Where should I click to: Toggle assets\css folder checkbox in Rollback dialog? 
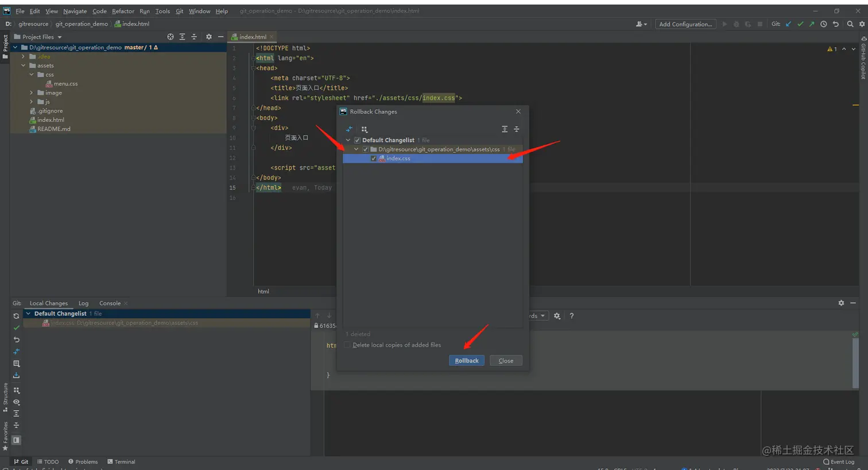coord(365,149)
